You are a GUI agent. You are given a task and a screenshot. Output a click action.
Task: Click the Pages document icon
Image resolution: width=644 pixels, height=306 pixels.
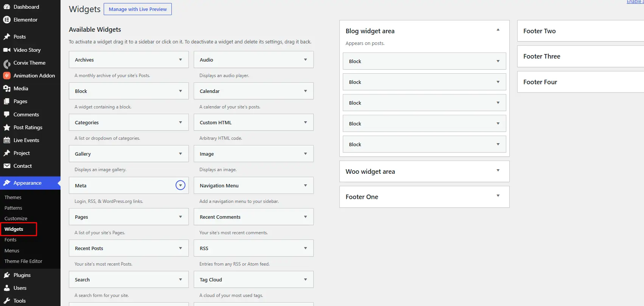pos(7,101)
